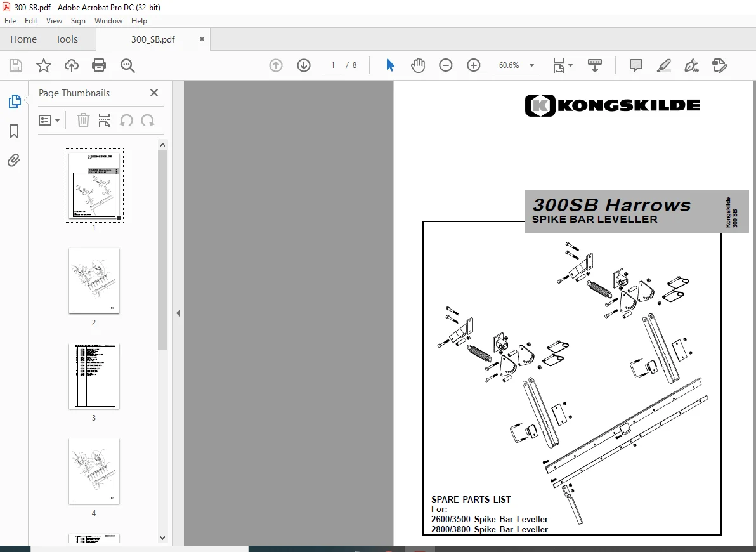Switch to the Home tab
Image resolution: width=756 pixels, height=552 pixels.
click(23, 39)
